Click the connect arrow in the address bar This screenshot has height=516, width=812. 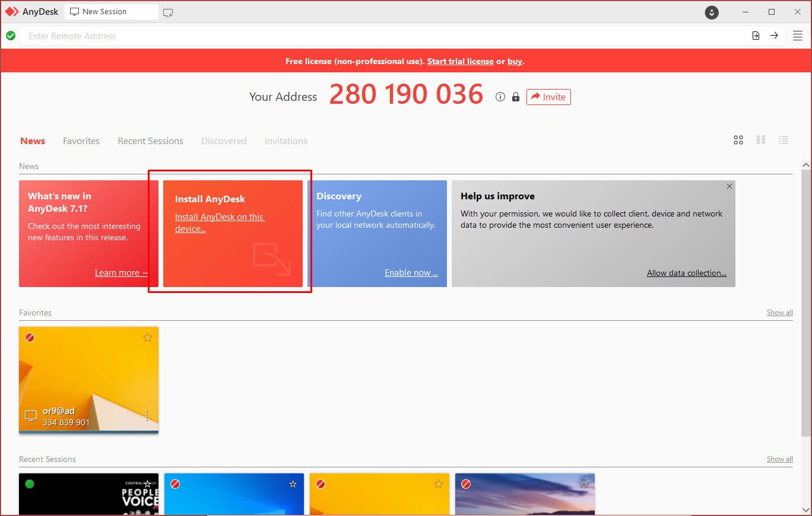[x=774, y=36]
